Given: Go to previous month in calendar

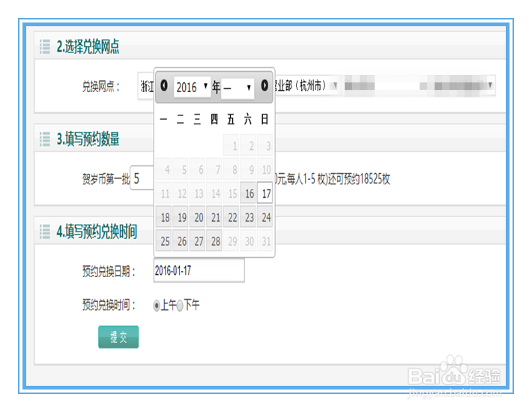Looking at the screenshot, I should [x=164, y=85].
